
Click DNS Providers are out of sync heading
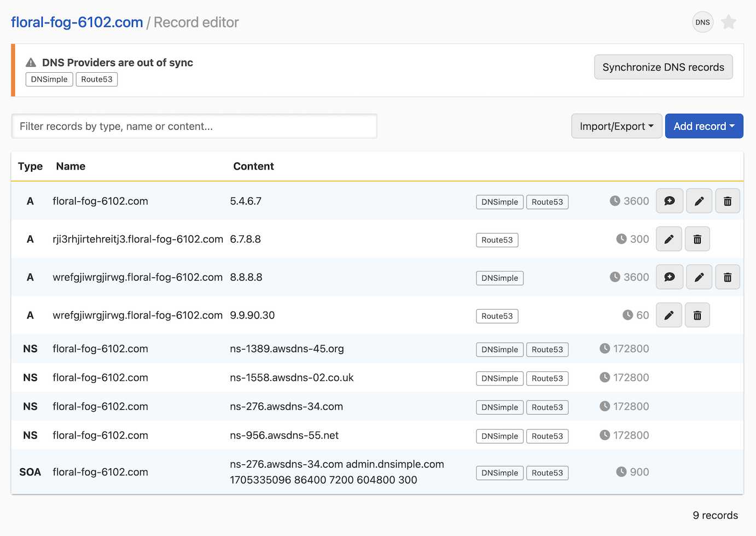tap(118, 62)
